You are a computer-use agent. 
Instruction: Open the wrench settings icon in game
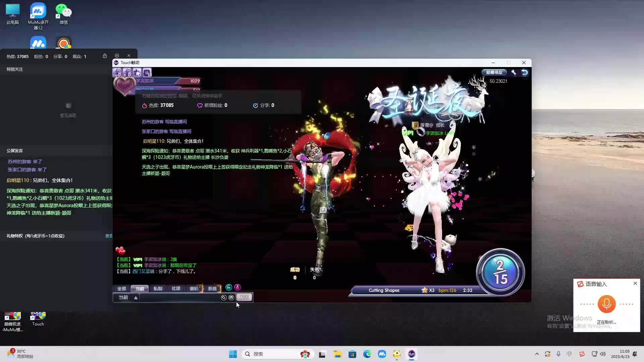[514, 72]
